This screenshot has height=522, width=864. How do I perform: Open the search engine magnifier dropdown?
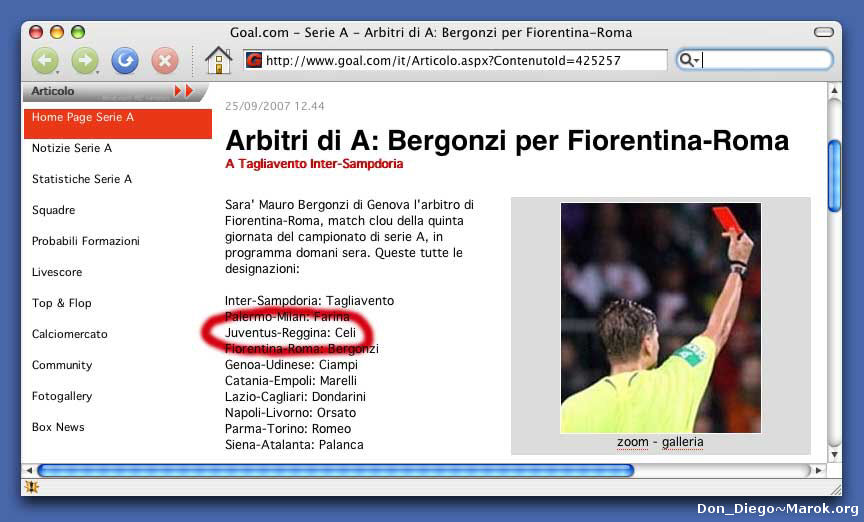(x=689, y=60)
